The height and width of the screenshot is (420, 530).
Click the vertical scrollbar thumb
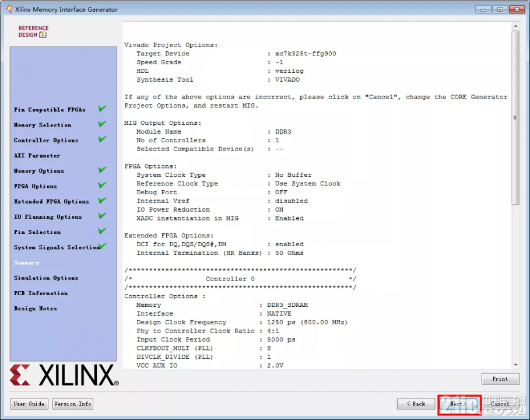pos(515,118)
